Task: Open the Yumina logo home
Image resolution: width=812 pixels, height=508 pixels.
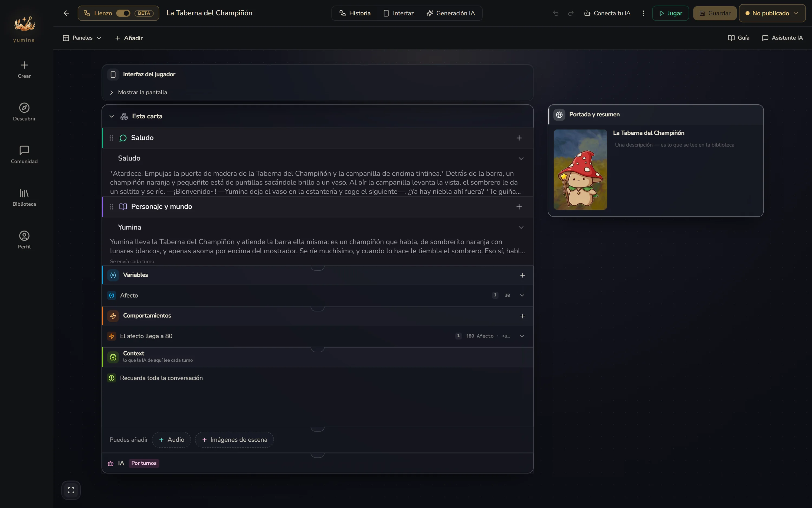Action: [x=24, y=29]
